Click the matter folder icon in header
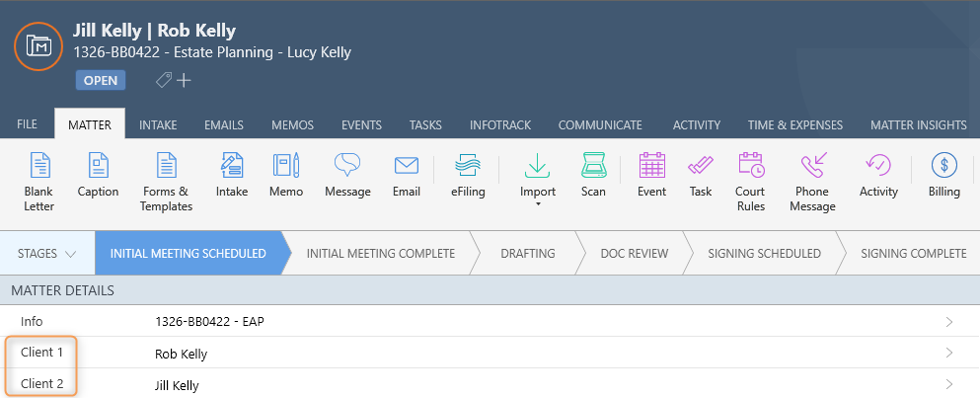980x398 pixels. [x=38, y=45]
